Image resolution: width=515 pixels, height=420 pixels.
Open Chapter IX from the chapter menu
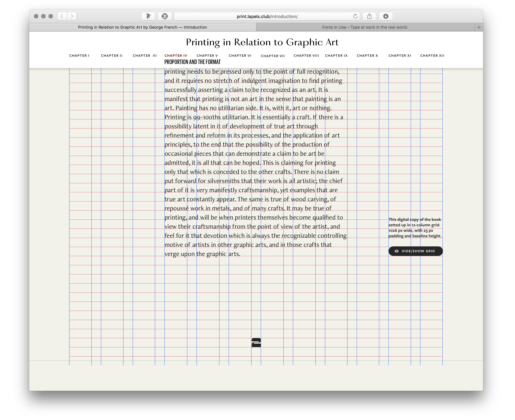pyautogui.click(x=336, y=56)
